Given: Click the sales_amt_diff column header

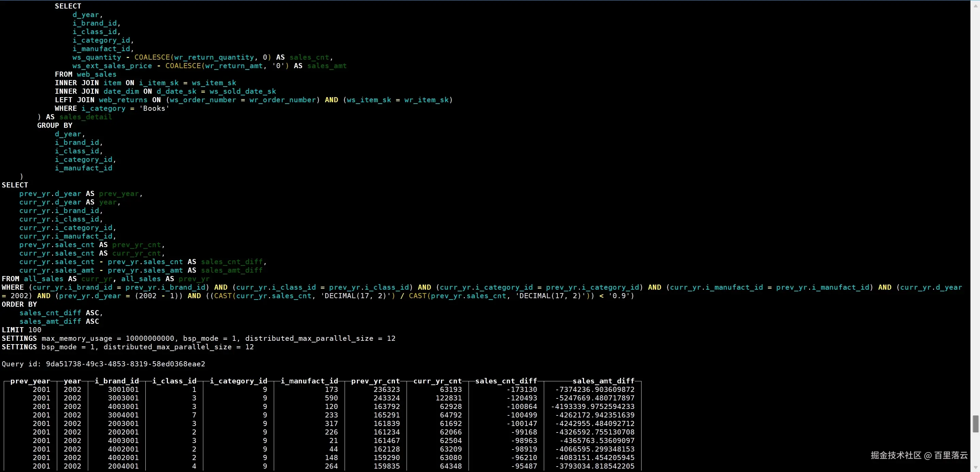Looking at the screenshot, I should coord(603,381).
